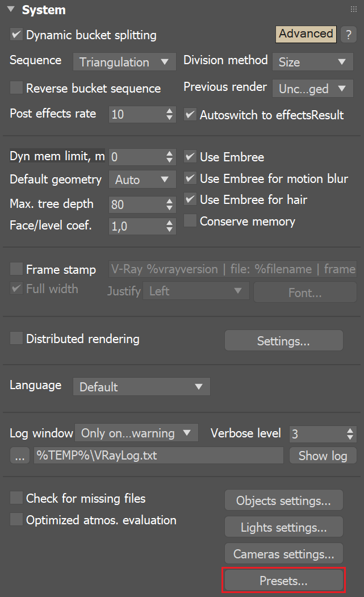Expand the Language dropdown
Screen dimensions: 364x597
click(x=141, y=387)
